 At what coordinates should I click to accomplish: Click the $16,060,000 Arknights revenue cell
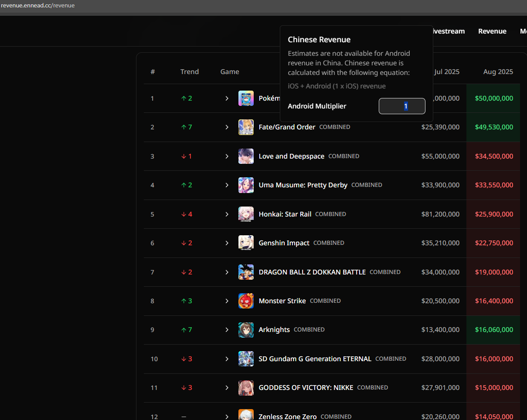[x=494, y=330]
